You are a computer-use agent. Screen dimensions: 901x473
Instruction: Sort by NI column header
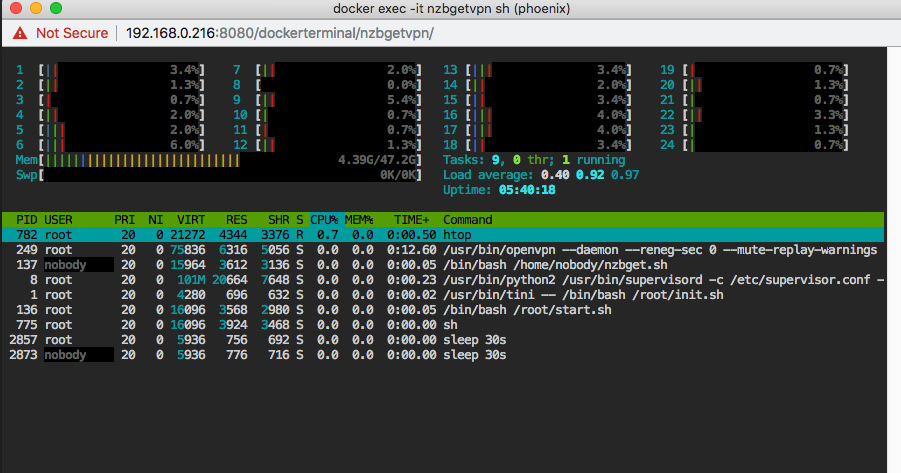[x=155, y=220]
